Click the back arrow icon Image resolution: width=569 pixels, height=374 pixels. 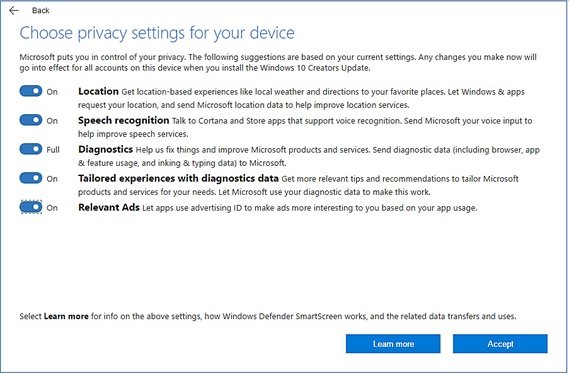point(14,11)
